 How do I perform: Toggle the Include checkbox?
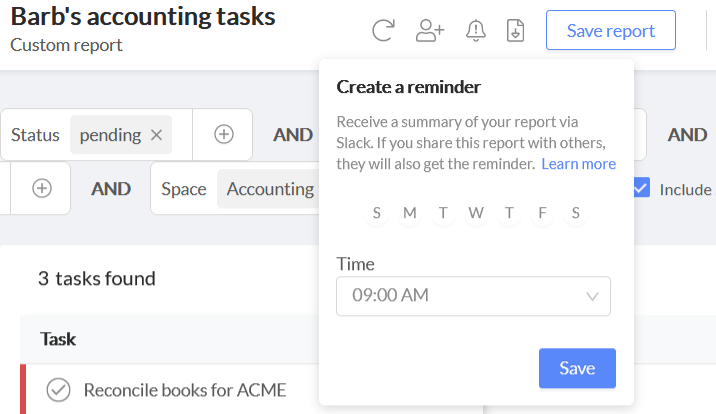[642, 188]
